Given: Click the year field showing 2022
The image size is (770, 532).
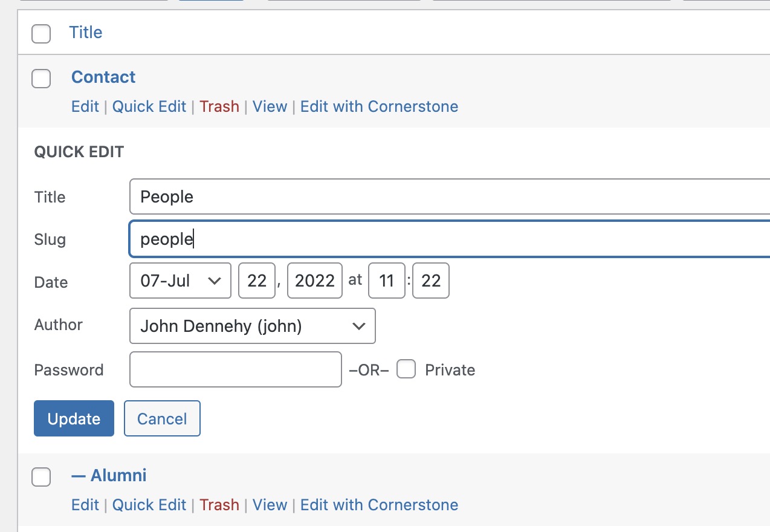Looking at the screenshot, I should click(x=314, y=281).
